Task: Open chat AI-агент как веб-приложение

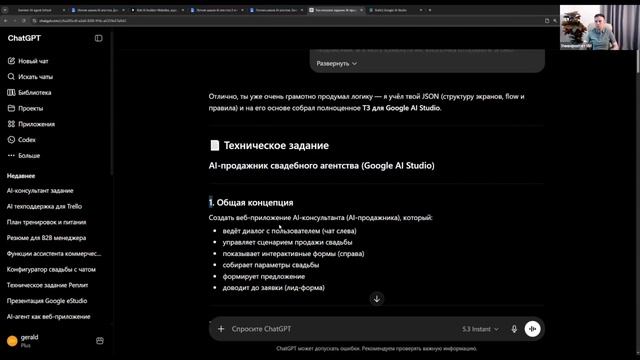Action: (x=48, y=317)
